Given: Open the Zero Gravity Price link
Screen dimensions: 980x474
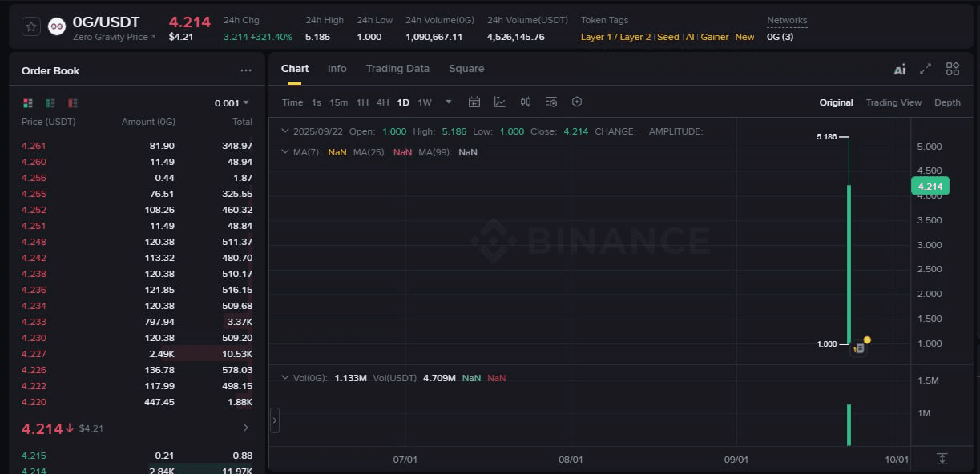Looking at the screenshot, I should pos(114,37).
